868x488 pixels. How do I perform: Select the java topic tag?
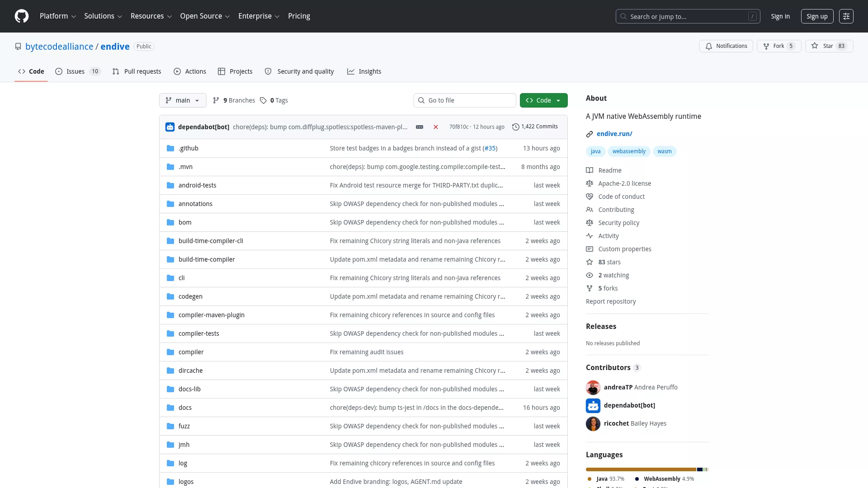[x=595, y=151]
